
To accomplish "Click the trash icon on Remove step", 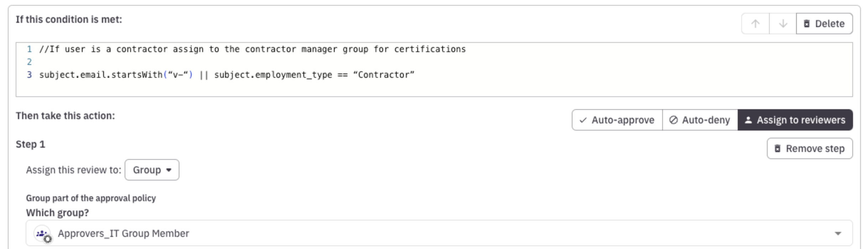I will tap(778, 148).
